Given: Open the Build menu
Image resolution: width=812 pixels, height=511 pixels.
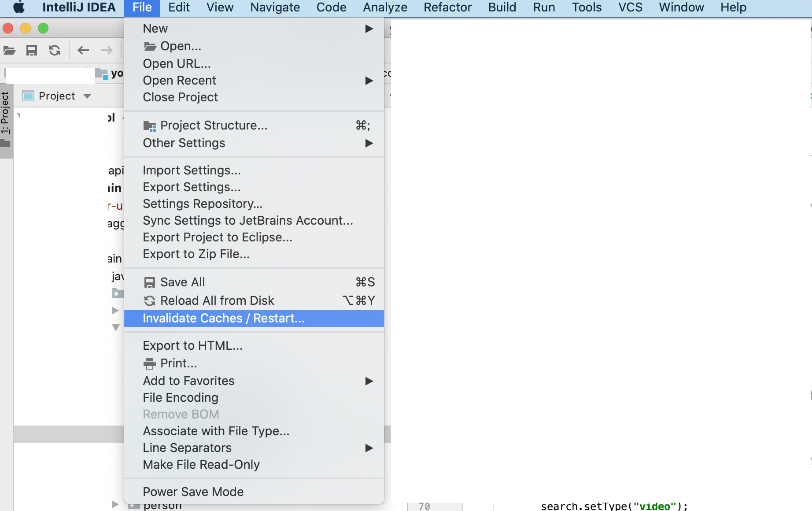Looking at the screenshot, I should coord(502,7).
